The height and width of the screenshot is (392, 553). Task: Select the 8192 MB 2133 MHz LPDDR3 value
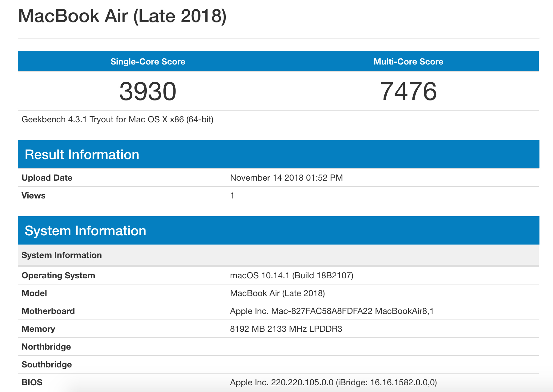pyautogui.click(x=286, y=329)
